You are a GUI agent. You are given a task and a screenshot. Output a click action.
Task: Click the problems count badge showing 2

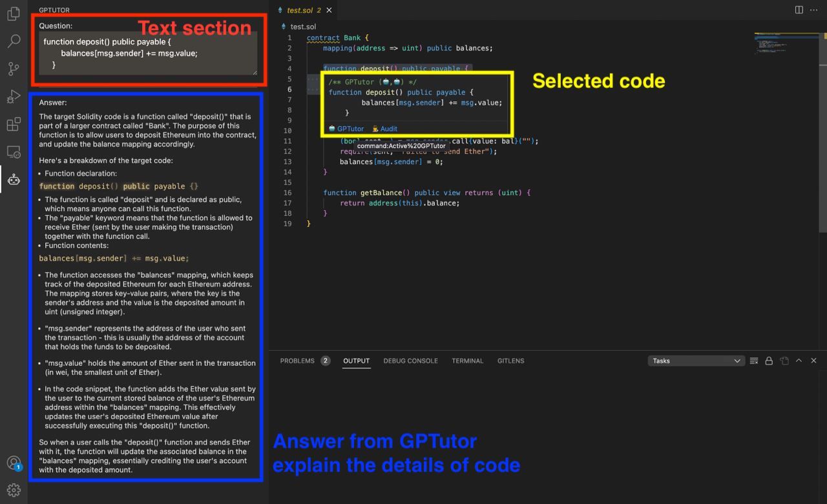pos(326,361)
